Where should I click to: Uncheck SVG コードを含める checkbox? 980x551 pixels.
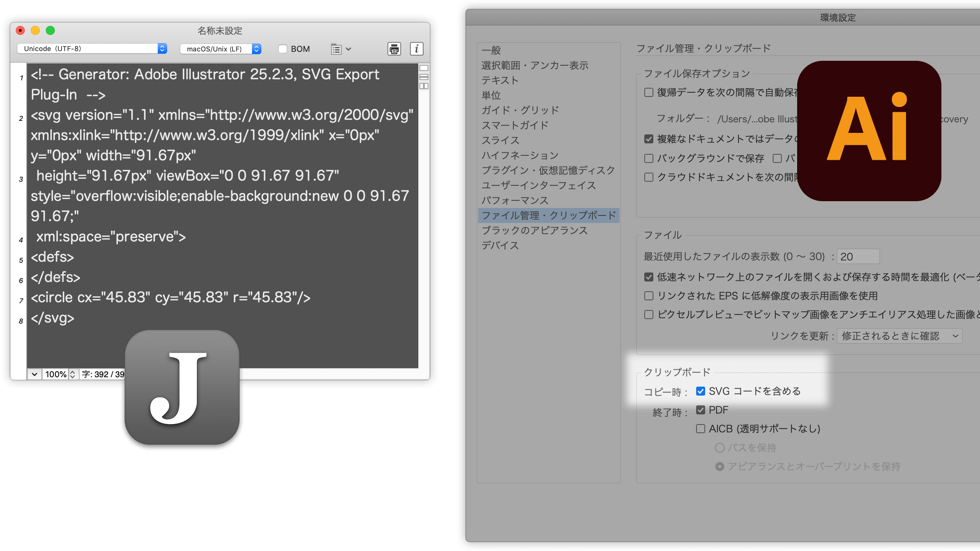[700, 391]
